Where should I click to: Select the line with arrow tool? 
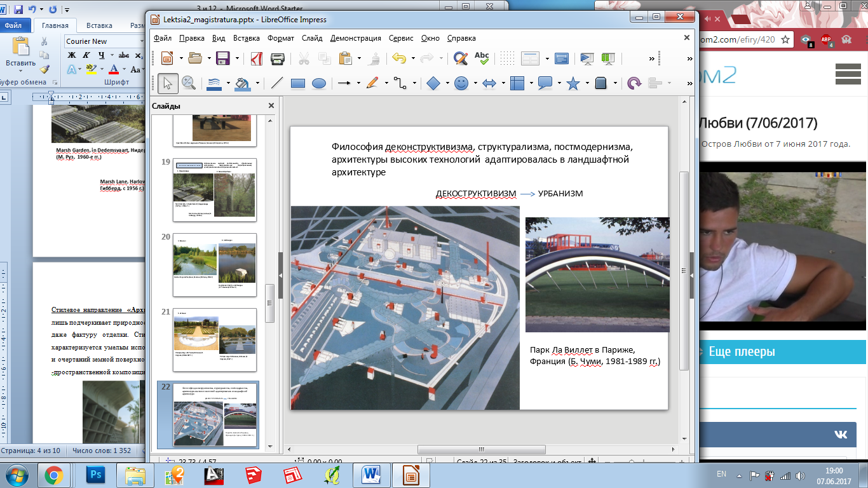pos(344,83)
